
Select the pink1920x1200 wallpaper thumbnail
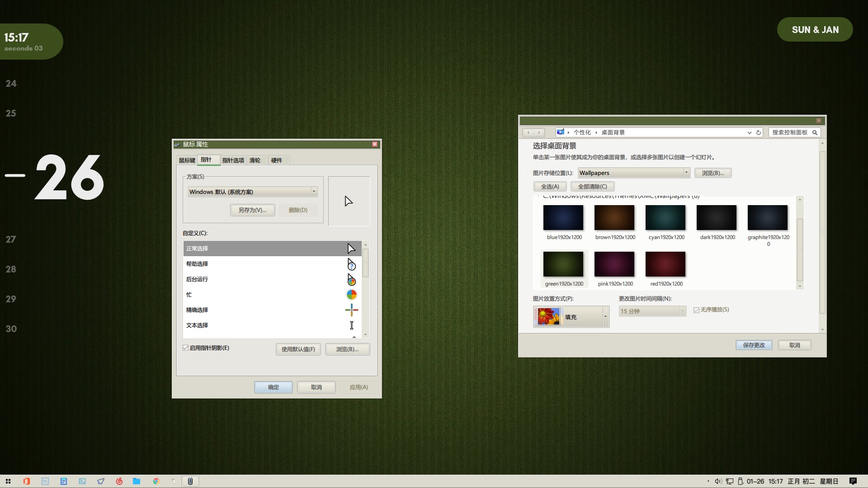click(x=614, y=264)
